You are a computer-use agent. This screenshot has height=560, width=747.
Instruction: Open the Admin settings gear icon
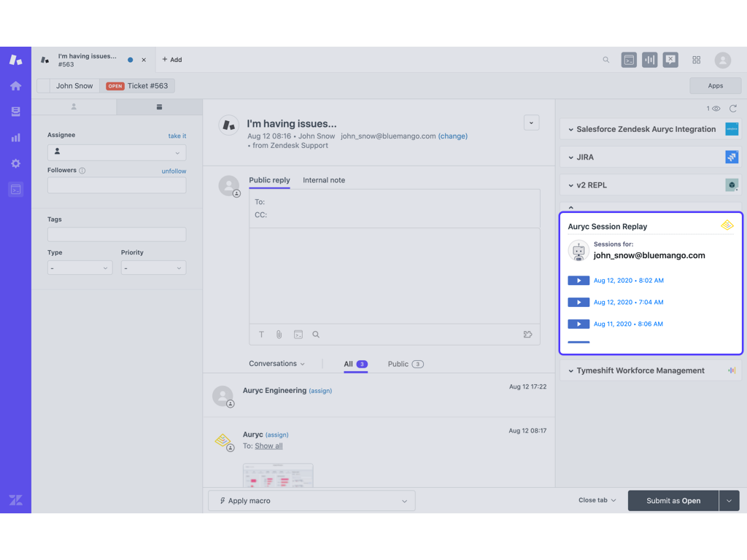point(16,163)
